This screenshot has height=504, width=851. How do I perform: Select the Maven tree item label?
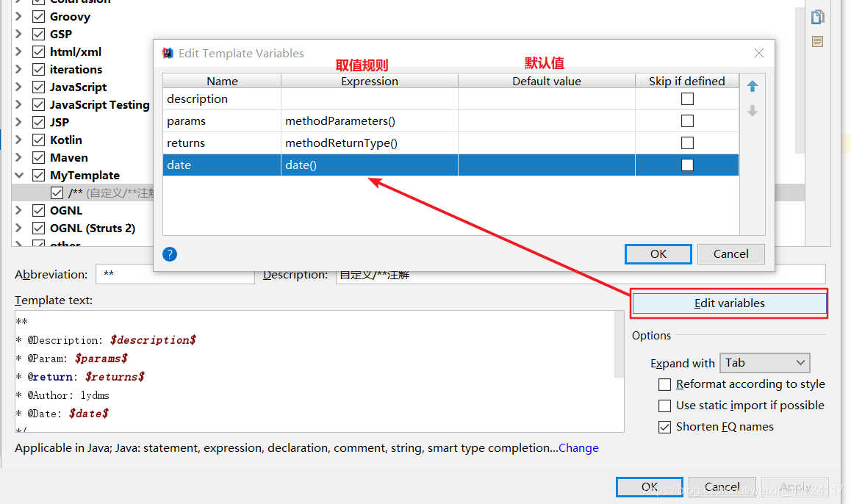[69, 158]
